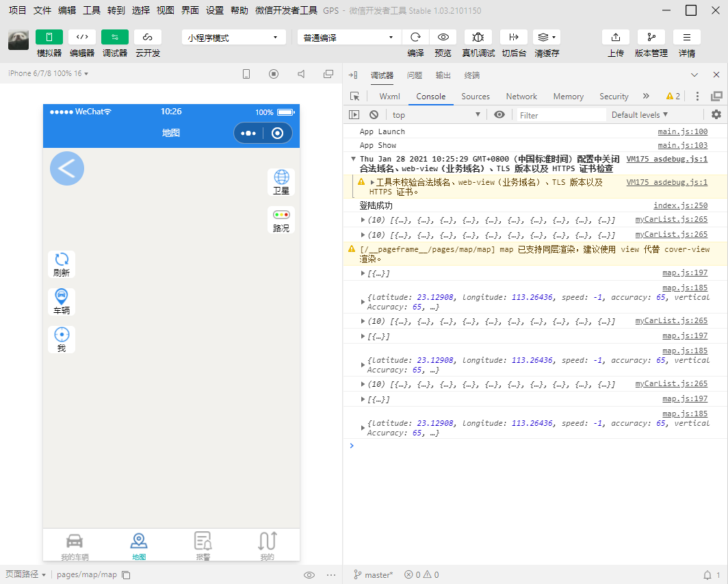This screenshot has width=728, height=584.
Task: Collapse the Thu Jan 28 log group
Action: [353, 159]
